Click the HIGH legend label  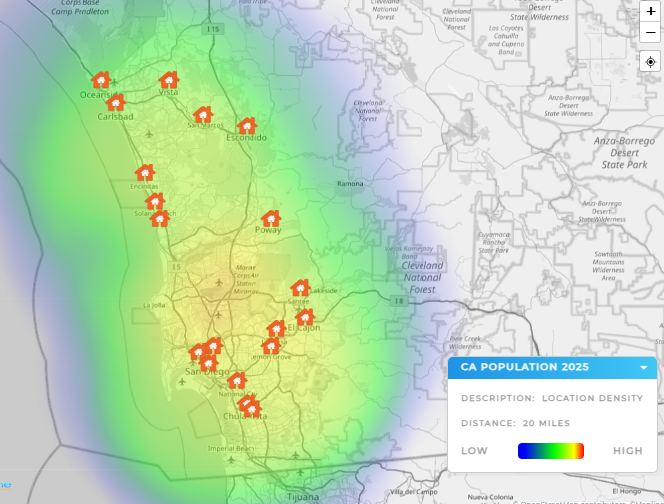(628, 451)
